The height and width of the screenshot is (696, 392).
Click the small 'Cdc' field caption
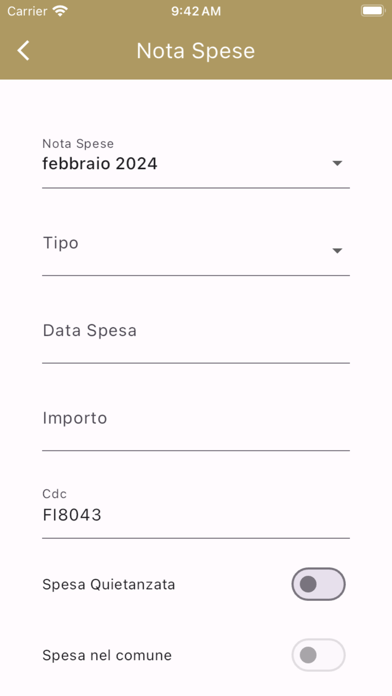click(x=55, y=494)
